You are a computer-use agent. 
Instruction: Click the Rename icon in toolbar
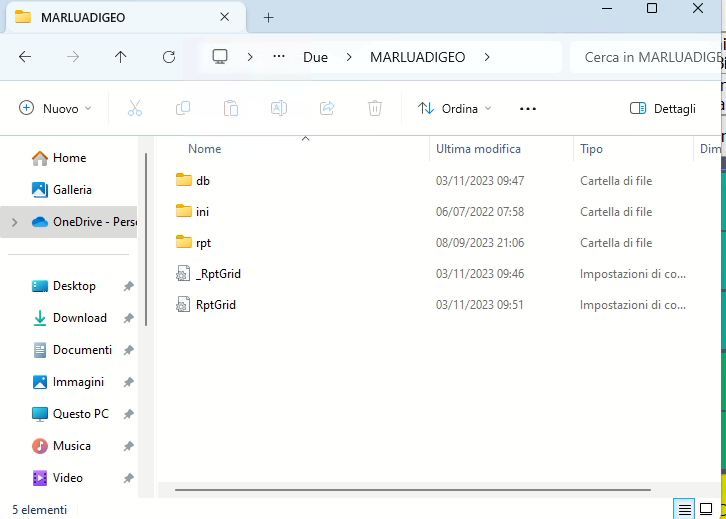[279, 108]
